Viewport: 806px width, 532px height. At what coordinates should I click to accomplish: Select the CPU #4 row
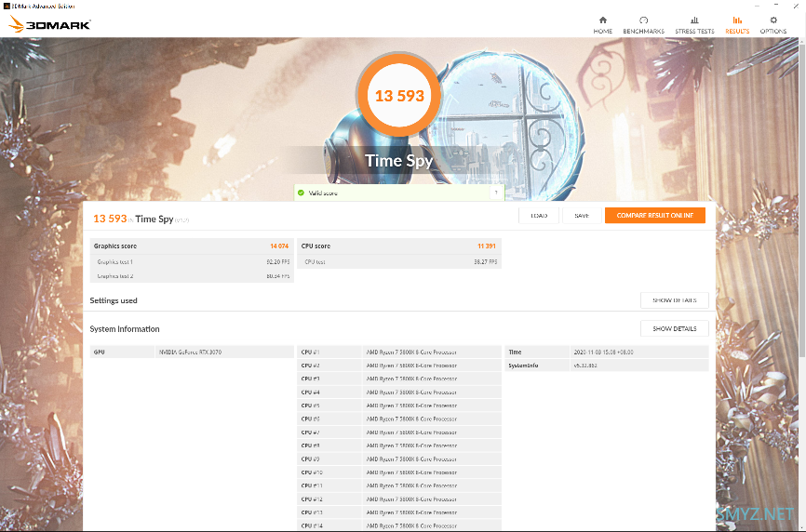(399, 392)
